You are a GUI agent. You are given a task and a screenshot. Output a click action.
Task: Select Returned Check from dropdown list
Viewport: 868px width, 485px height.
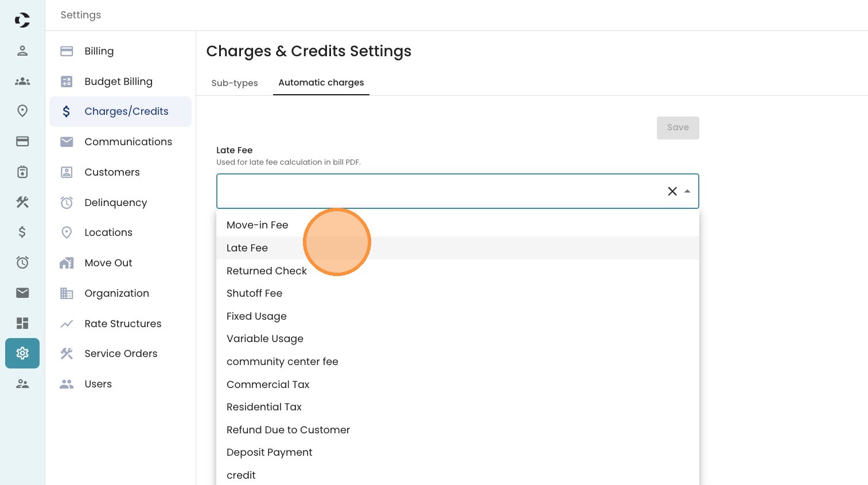click(267, 271)
